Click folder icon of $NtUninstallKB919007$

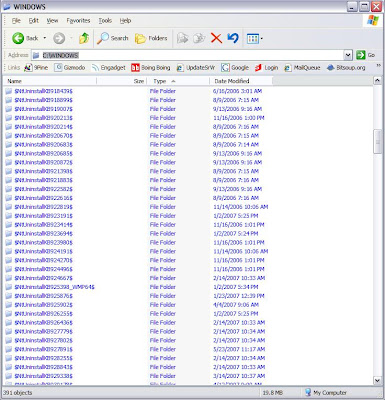(9, 109)
